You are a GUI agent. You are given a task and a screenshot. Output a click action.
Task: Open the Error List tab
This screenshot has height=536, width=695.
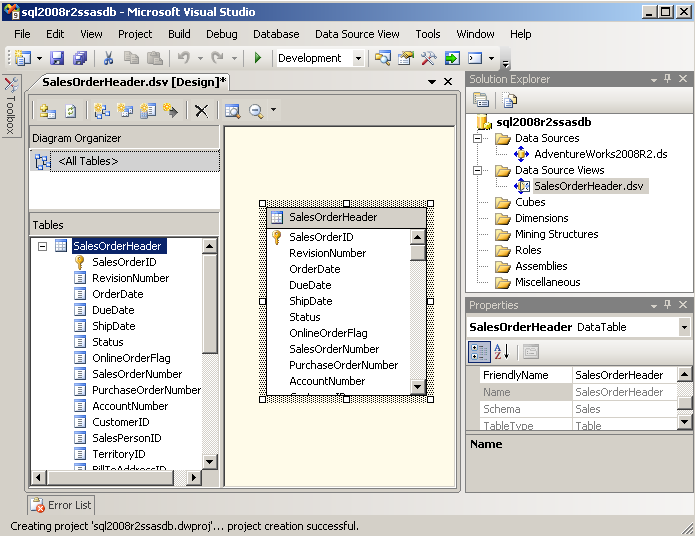point(62,505)
